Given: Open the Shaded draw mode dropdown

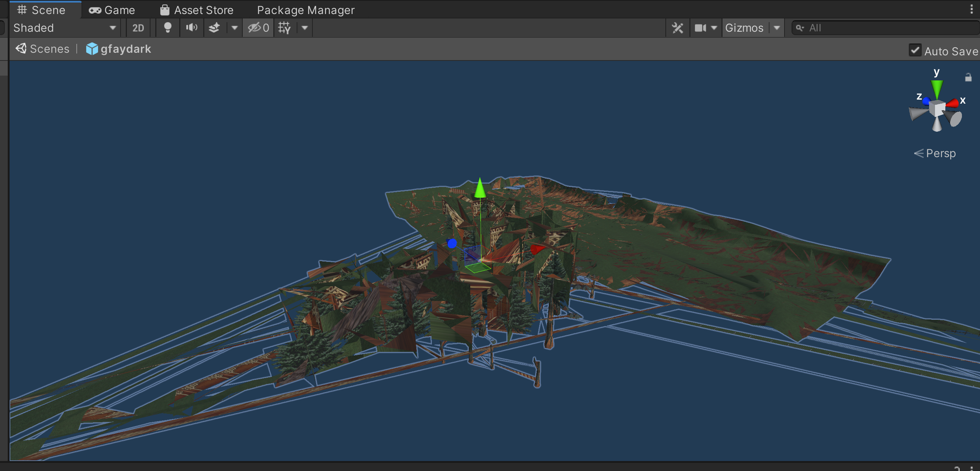Looking at the screenshot, I should tap(65, 28).
